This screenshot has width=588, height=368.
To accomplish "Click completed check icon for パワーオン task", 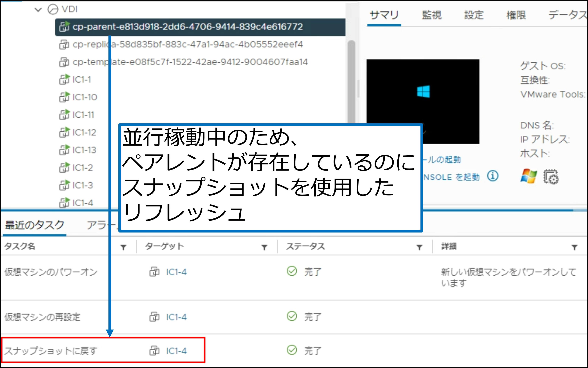I will (292, 271).
